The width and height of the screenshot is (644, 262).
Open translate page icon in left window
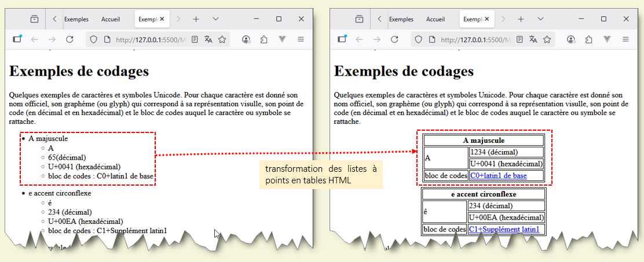pyautogui.click(x=208, y=40)
